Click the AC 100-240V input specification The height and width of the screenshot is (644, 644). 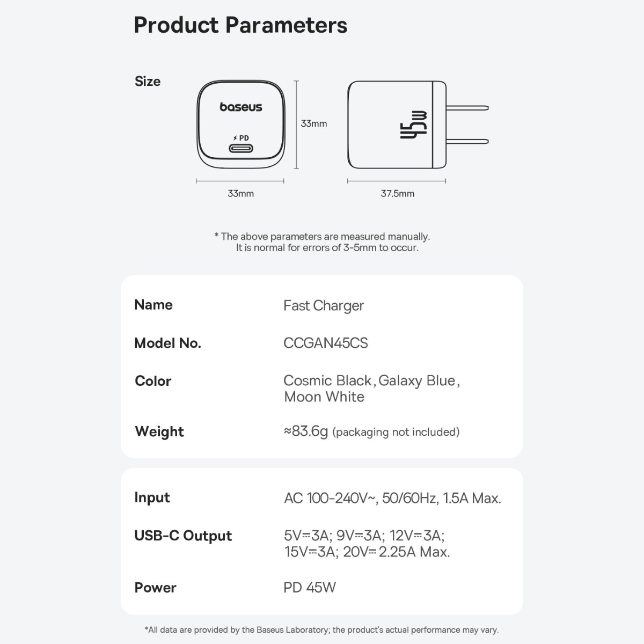392,498
